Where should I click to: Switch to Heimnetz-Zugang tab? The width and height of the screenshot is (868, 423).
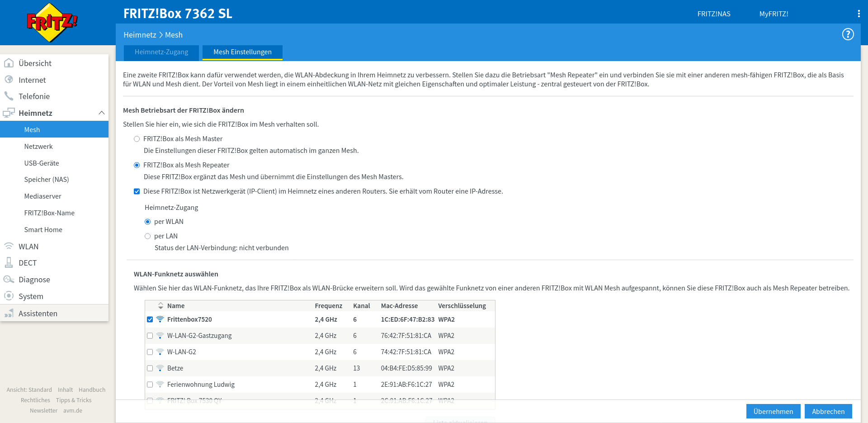click(161, 52)
